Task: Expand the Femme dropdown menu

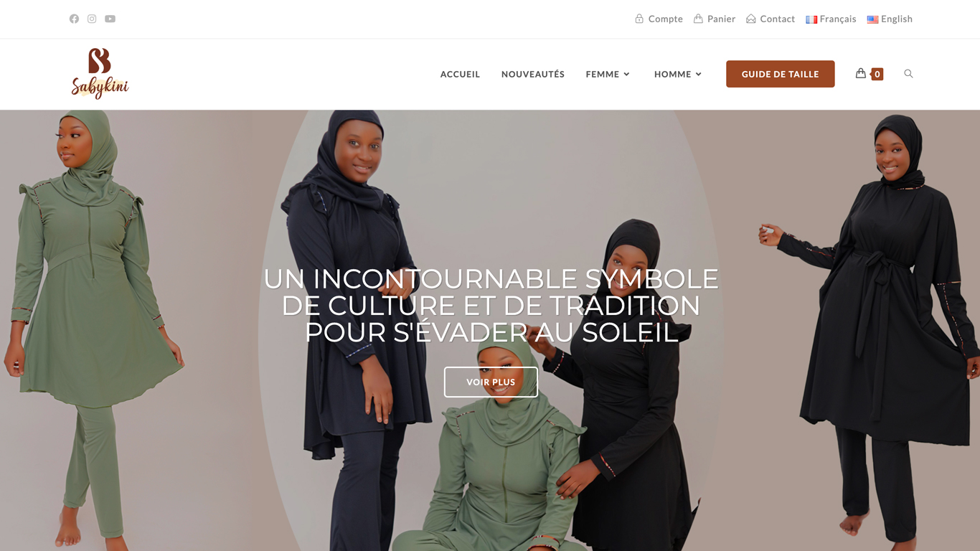Action: click(608, 74)
